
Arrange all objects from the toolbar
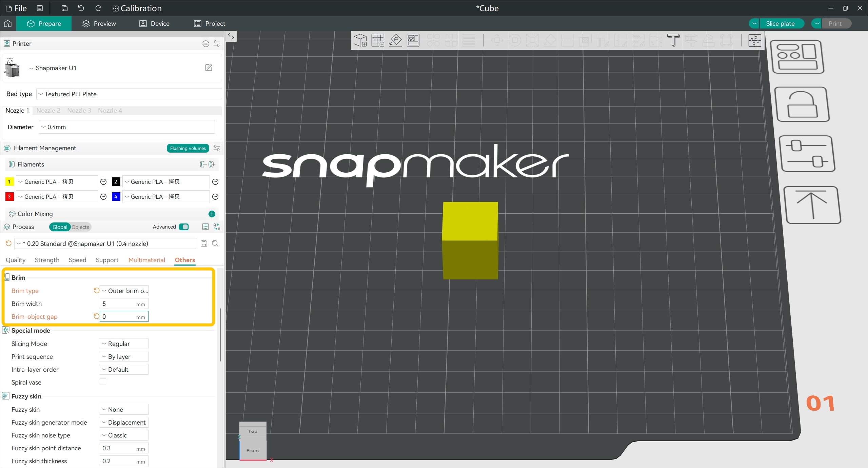click(413, 40)
